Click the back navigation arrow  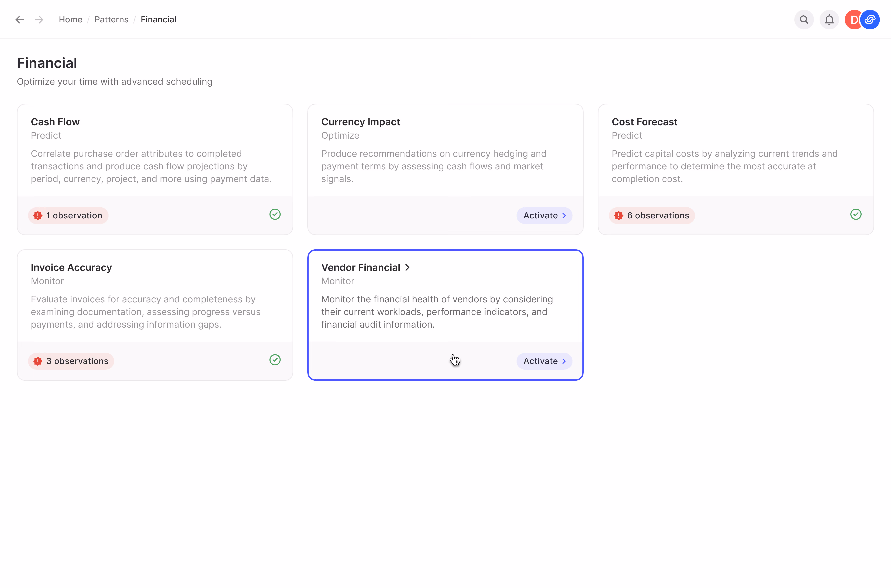[x=19, y=19]
